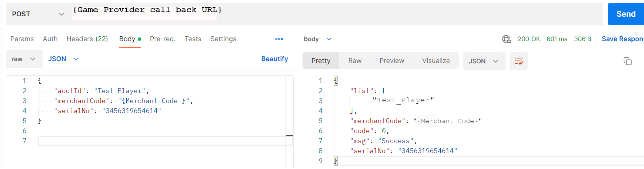Open the Auth tab
644x169 pixels.
[x=50, y=39]
